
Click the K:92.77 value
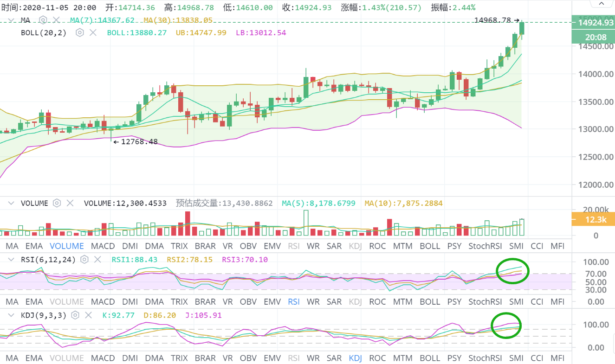118,315
